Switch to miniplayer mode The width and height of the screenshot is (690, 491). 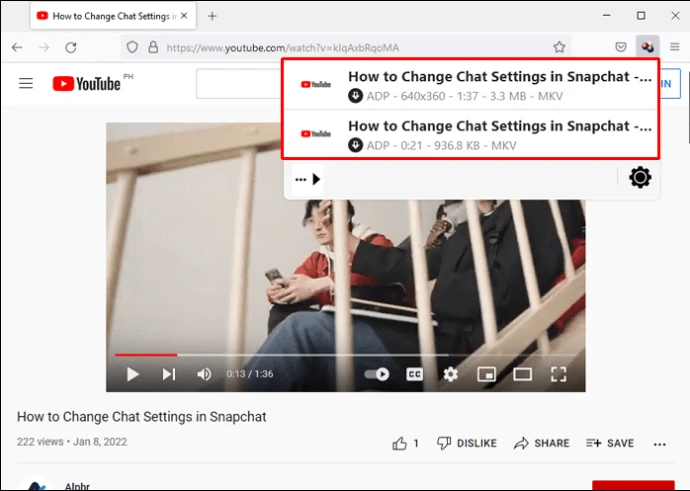pyautogui.click(x=486, y=374)
